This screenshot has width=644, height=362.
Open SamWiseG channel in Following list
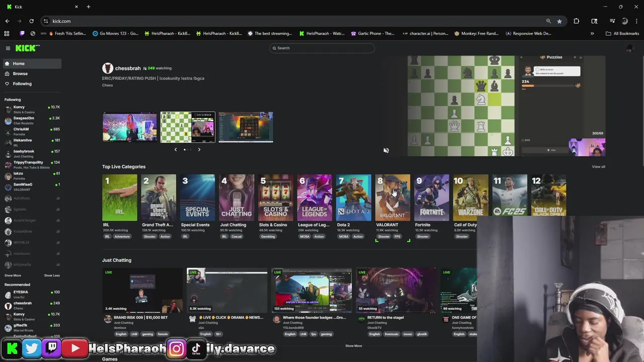(x=31, y=187)
